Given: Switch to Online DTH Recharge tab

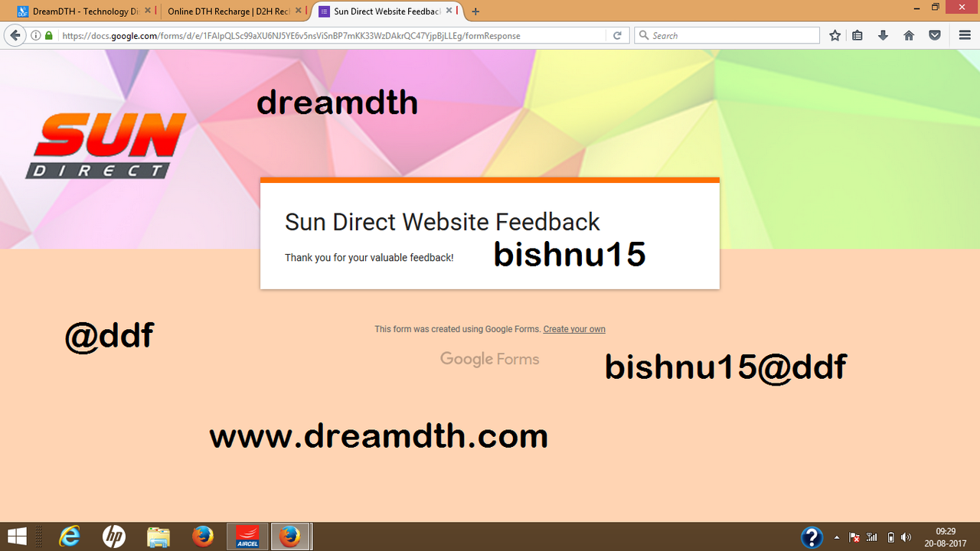Looking at the screenshot, I should 234,11.
